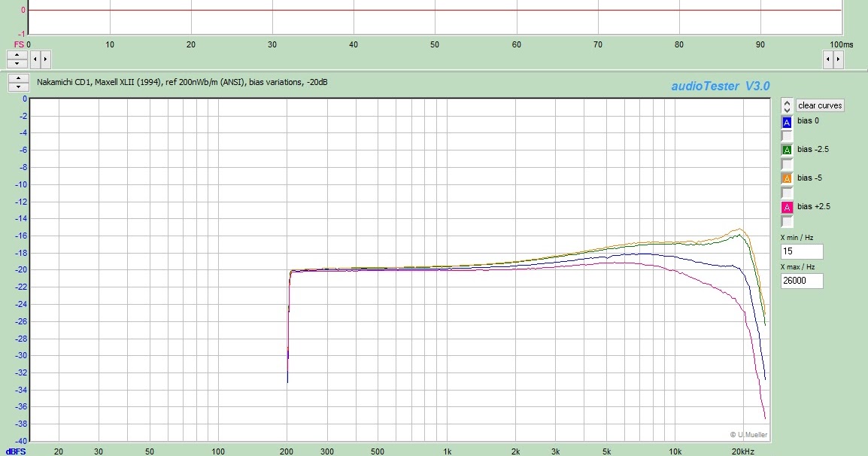This screenshot has height=456, width=868.
Task: Select the 'X max / Hz' value 26000
Action: (800, 280)
